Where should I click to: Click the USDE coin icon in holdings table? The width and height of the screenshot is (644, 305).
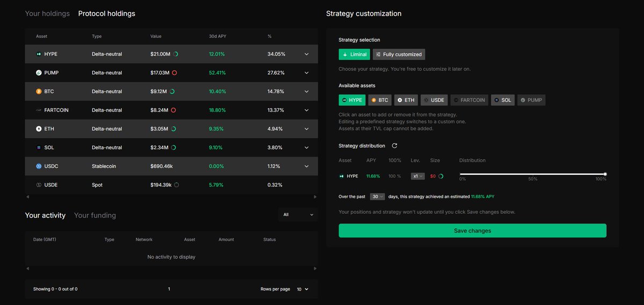[x=39, y=185]
